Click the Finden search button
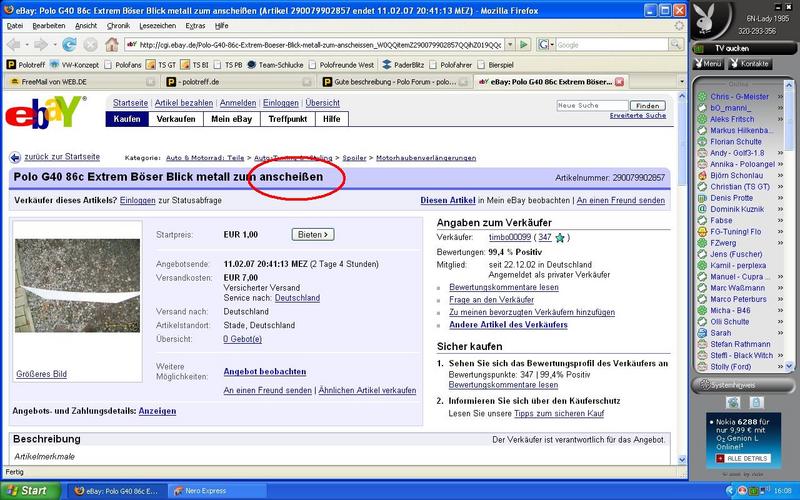 coord(647,106)
